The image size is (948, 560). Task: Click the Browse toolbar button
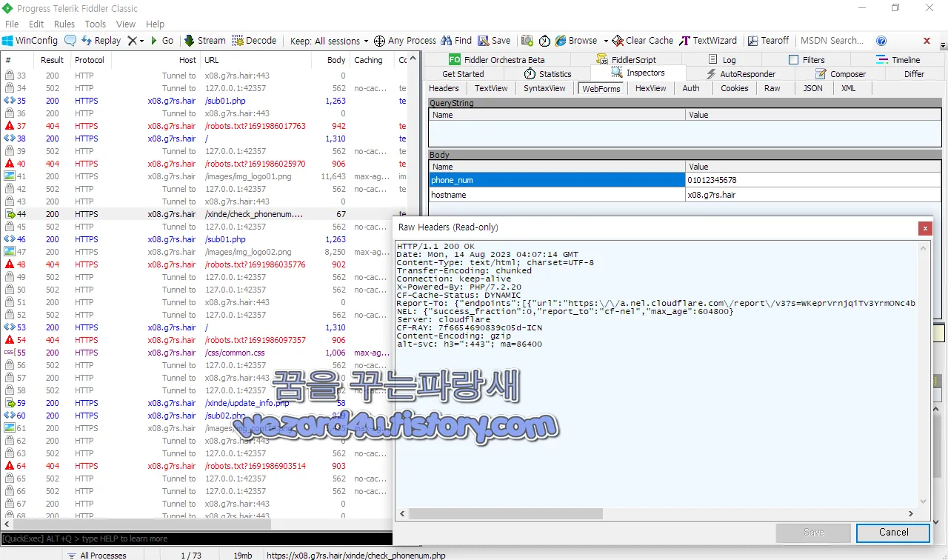point(577,41)
